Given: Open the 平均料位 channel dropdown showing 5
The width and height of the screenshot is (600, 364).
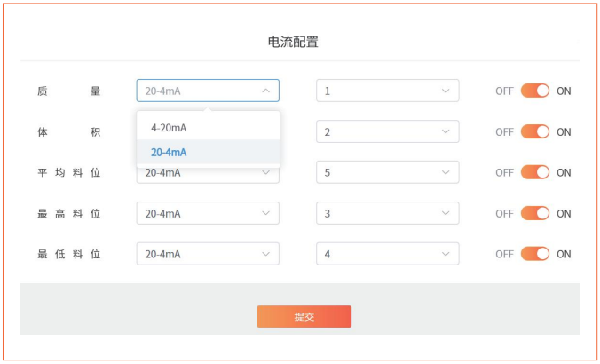Looking at the screenshot, I should [x=387, y=172].
